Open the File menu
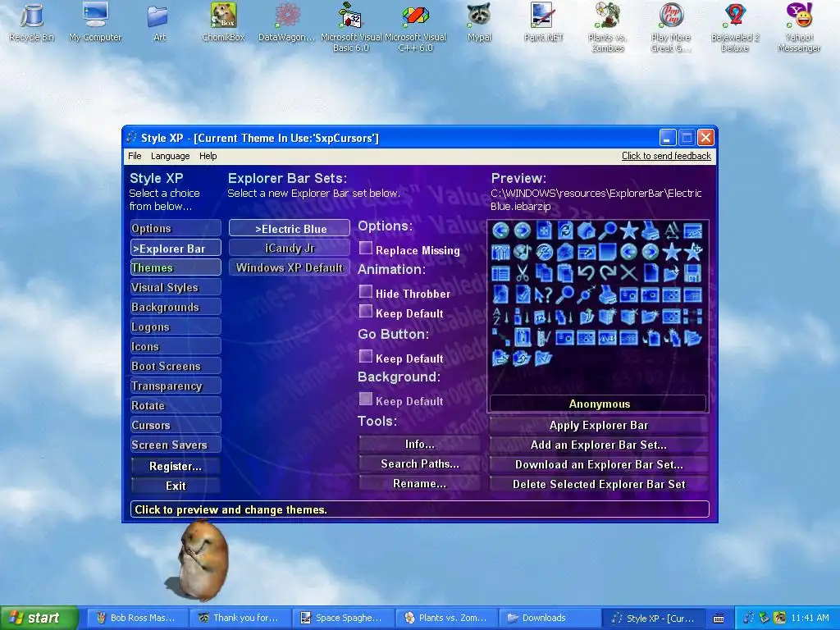 tap(135, 156)
